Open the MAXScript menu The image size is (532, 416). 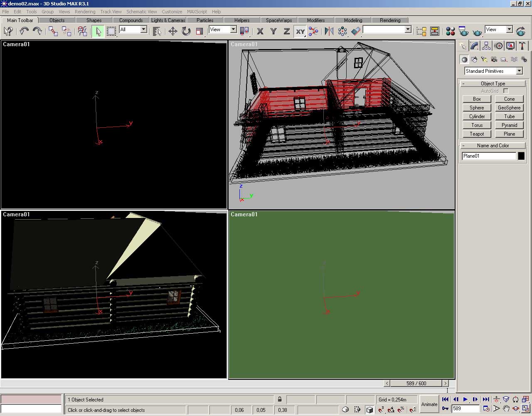[x=197, y=12]
